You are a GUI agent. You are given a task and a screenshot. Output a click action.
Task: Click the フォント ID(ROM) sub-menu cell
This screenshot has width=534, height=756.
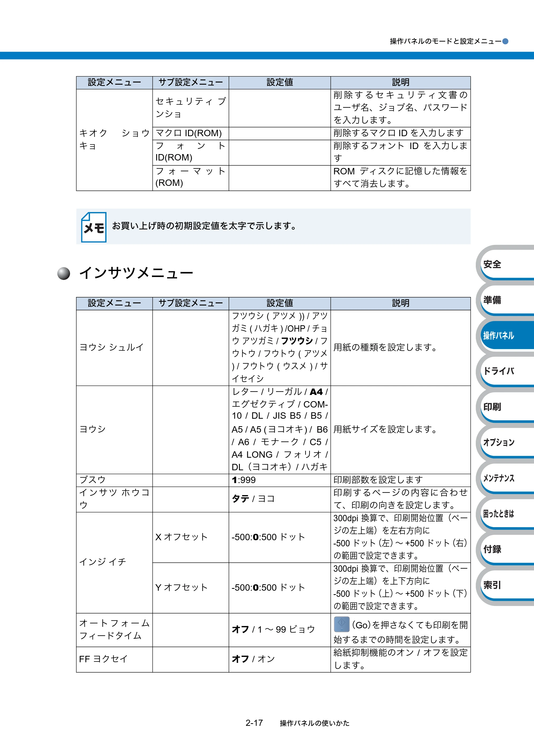pyautogui.click(x=191, y=152)
